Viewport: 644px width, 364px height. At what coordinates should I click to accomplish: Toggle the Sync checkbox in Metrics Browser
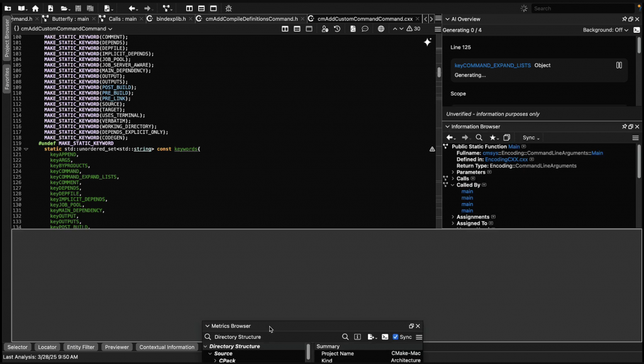[396, 337]
